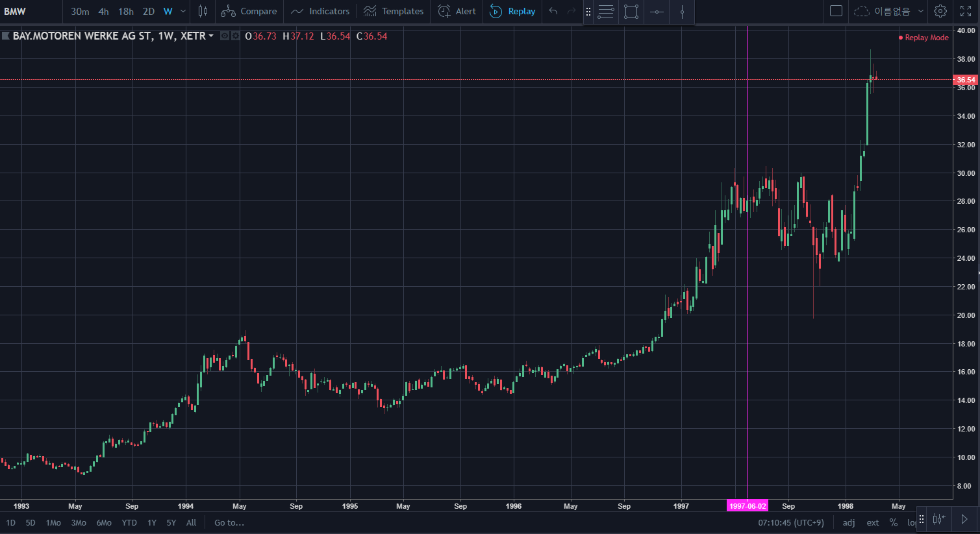Viewport: 980px width, 534px height.
Task: Click the Replay label
Action: click(x=522, y=11)
